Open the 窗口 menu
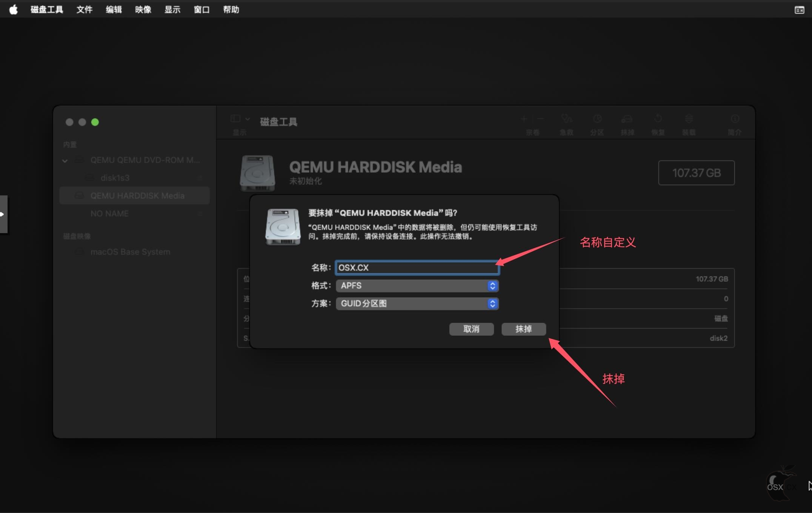812x513 pixels. [x=201, y=9]
